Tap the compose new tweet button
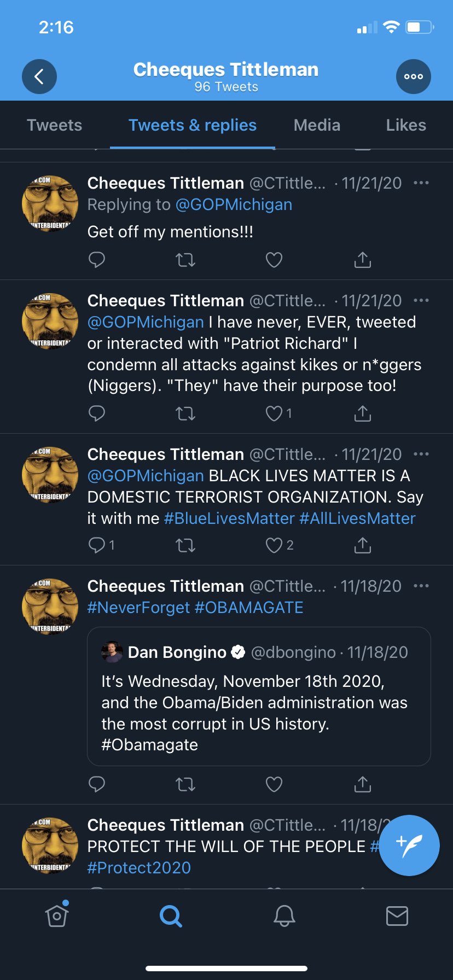The width and height of the screenshot is (453, 980). click(409, 845)
